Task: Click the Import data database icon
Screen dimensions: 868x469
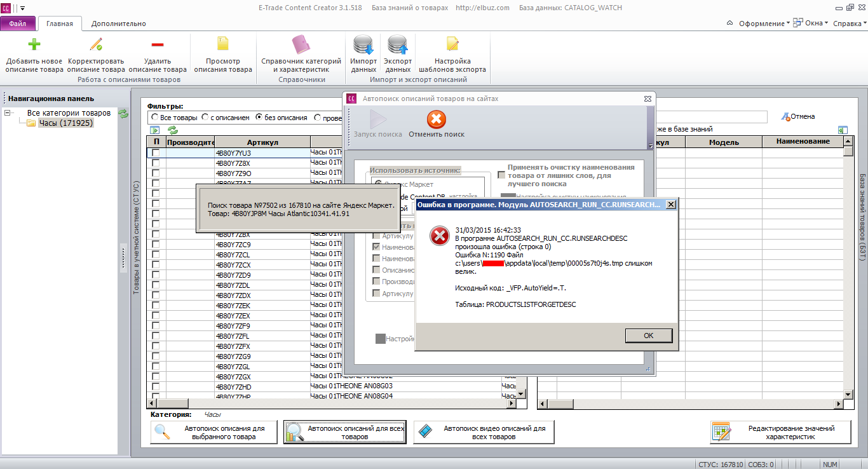Action: pos(363,44)
